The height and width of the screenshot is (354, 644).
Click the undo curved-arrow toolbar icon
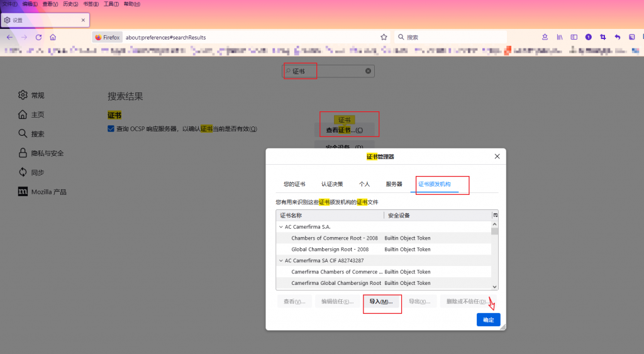(618, 37)
